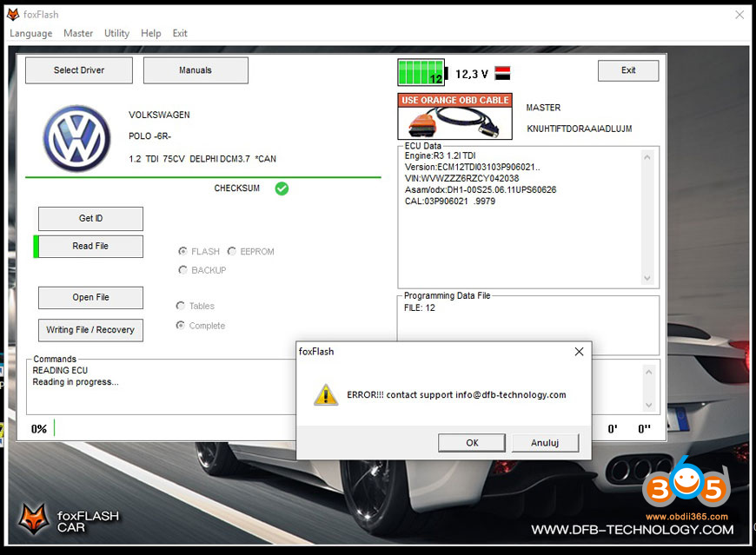Click the green checksum checkmark icon

[x=282, y=188]
